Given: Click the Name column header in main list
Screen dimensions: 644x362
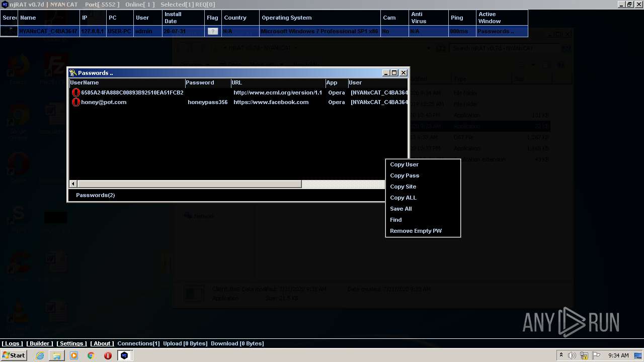Looking at the screenshot, I should [x=49, y=18].
